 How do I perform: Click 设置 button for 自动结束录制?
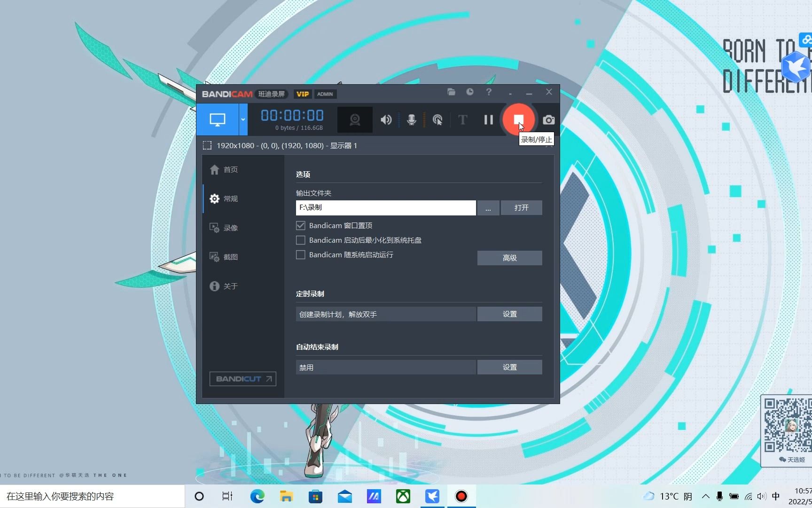tap(509, 367)
